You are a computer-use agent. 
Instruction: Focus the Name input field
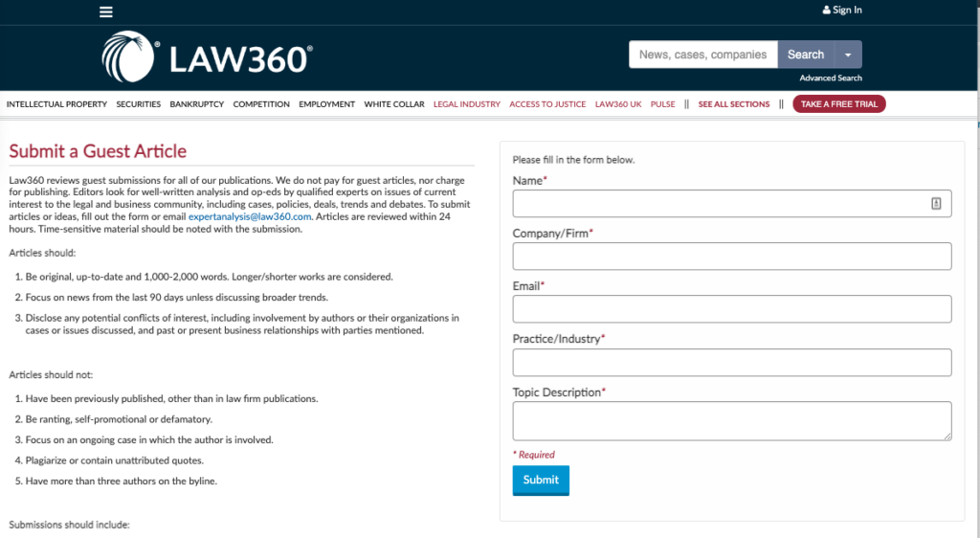[x=732, y=204]
